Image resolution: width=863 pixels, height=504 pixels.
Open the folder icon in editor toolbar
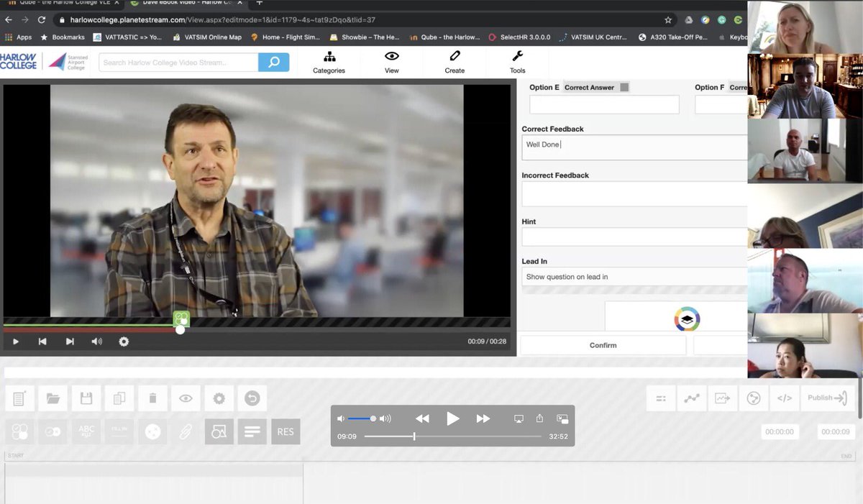[x=53, y=398]
